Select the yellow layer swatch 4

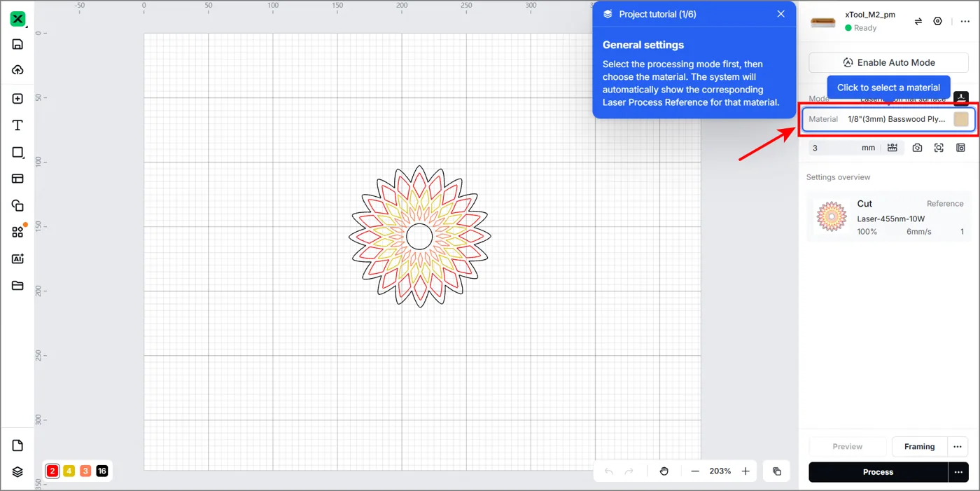[69, 471]
